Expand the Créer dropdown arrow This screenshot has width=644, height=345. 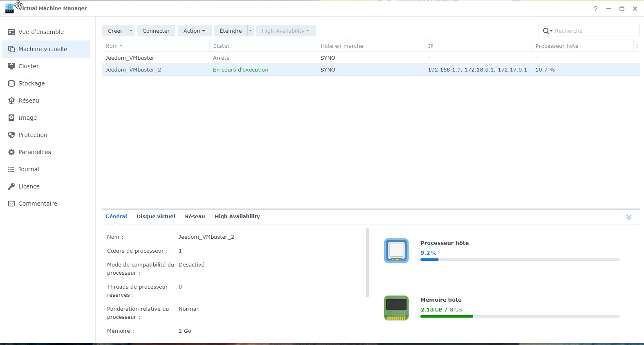131,31
